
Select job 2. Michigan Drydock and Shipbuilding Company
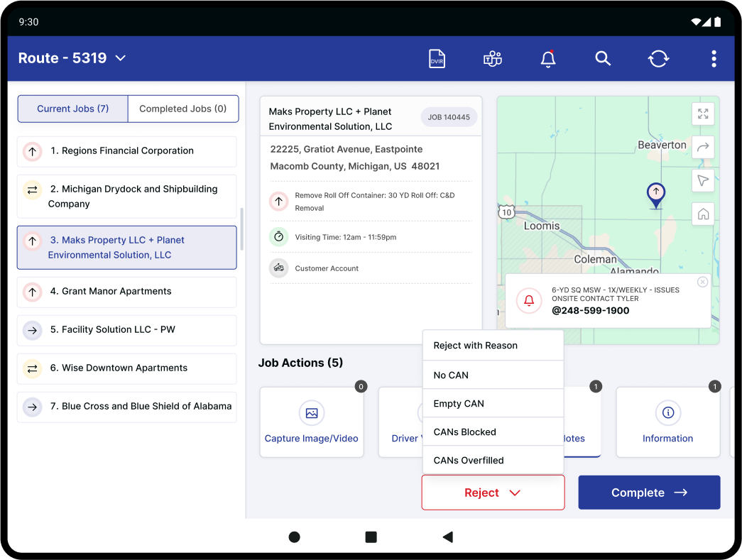coord(127,197)
